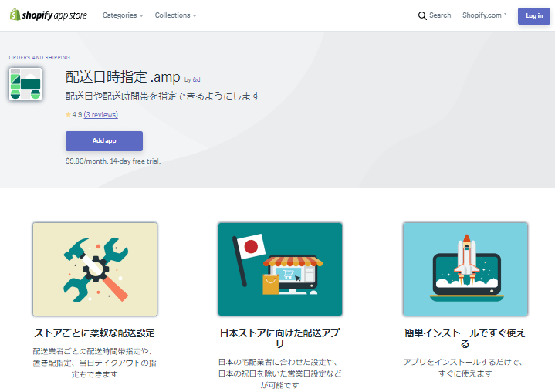555x392 pixels.
Task: Click the search magnifier icon
Action: pyautogui.click(x=422, y=15)
